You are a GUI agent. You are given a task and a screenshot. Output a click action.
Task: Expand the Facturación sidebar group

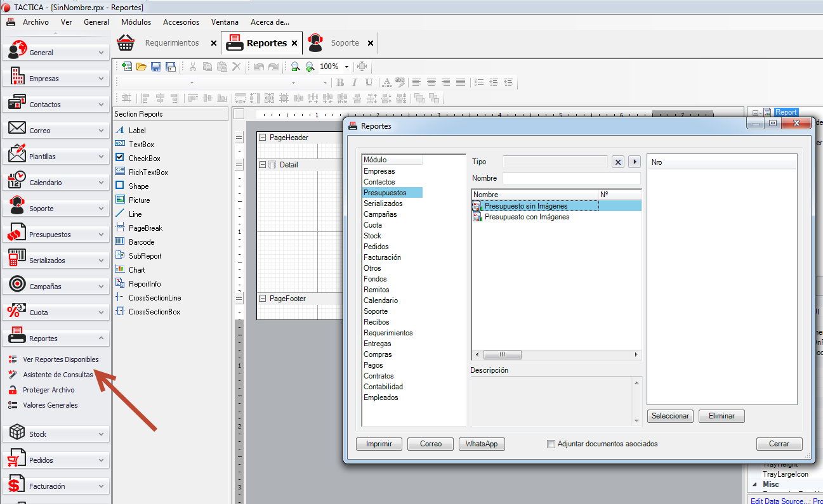(x=56, y=486)
